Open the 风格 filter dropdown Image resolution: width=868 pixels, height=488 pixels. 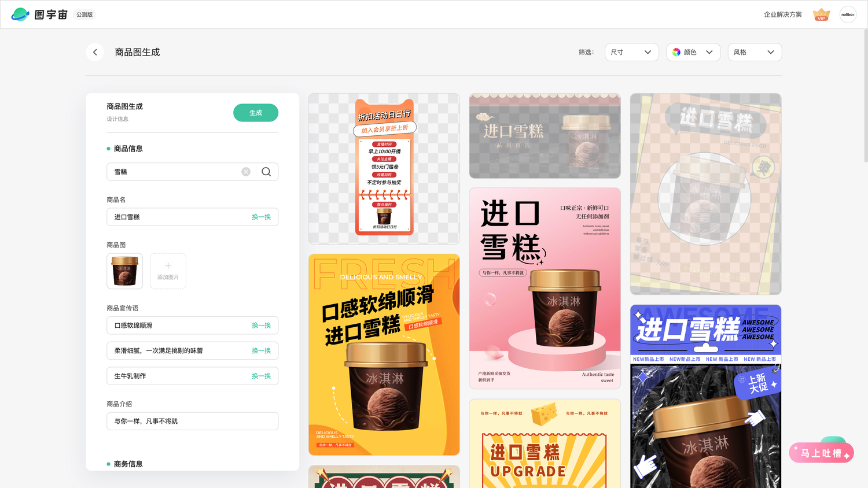(755, 52)
